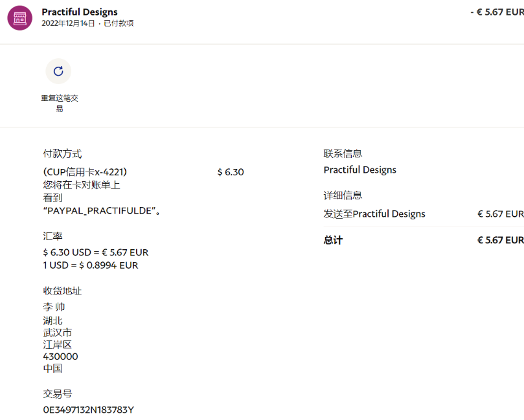Click the $ 6.30 charged amount
The image size is (524, 420).
click(231, 171)
